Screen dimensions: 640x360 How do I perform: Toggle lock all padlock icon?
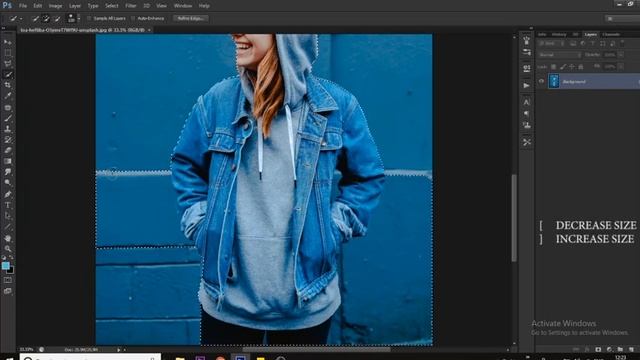tap(581, 67)
